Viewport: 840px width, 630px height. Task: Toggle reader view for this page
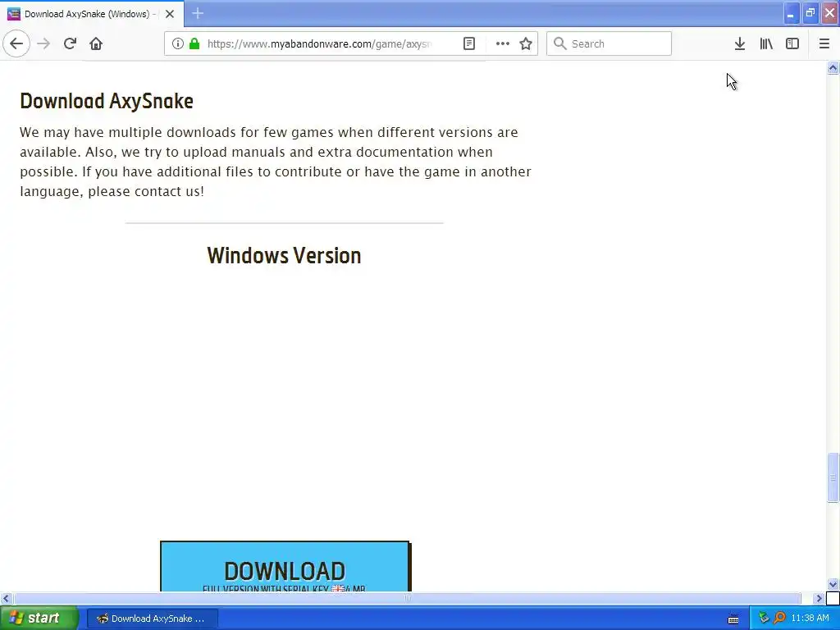[x=469, y=43]
